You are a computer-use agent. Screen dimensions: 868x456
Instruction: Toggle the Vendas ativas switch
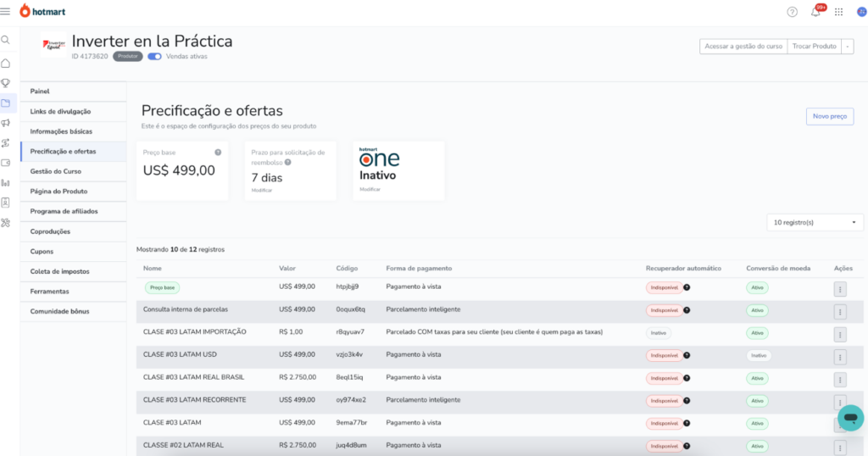click(x=154, y=57)
